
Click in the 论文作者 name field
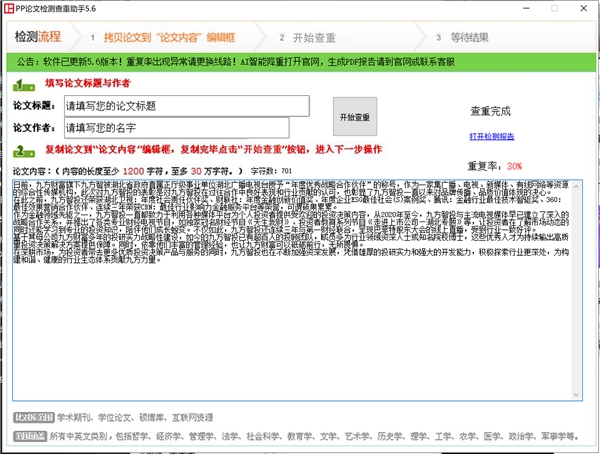coord(176,127)
